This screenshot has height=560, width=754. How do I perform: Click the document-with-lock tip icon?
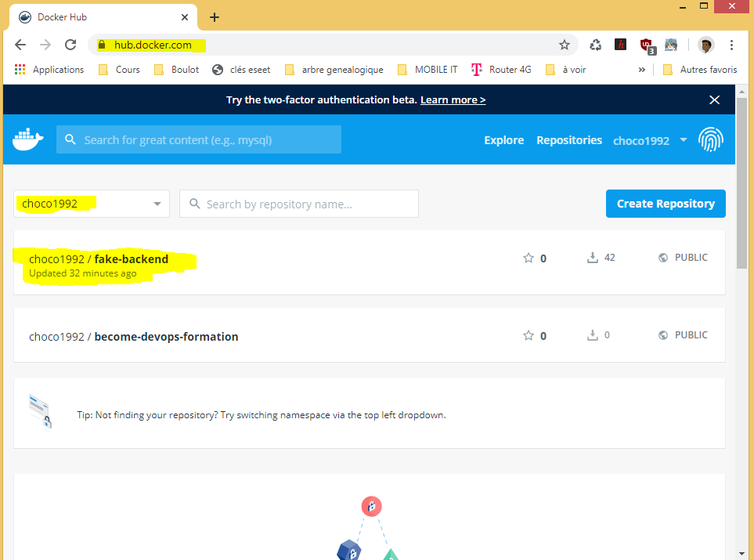pos(40,412)
